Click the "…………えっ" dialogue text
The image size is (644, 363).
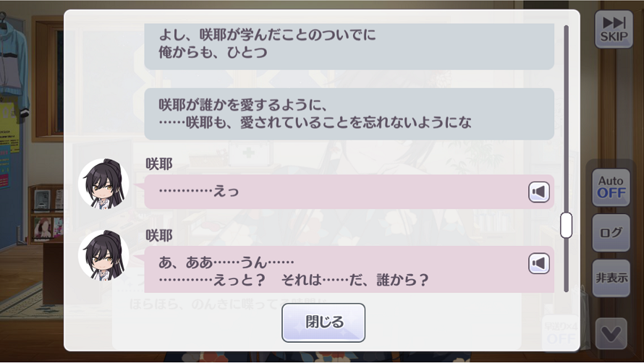[199, 192]
